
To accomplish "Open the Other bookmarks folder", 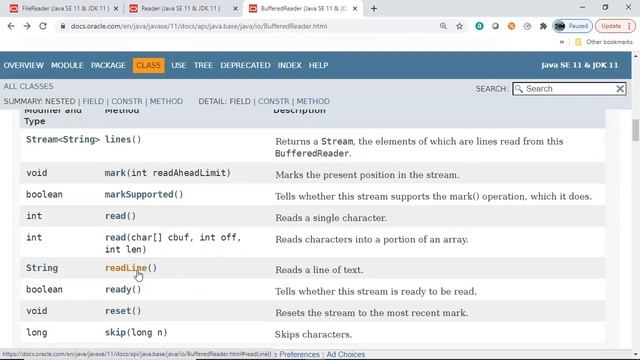I will (604, 42).
